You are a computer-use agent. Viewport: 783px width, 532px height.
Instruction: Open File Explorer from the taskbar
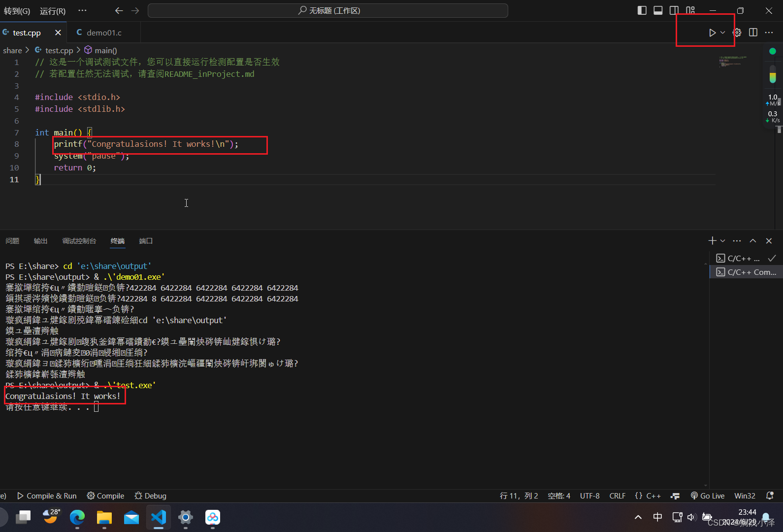[104, 517]
